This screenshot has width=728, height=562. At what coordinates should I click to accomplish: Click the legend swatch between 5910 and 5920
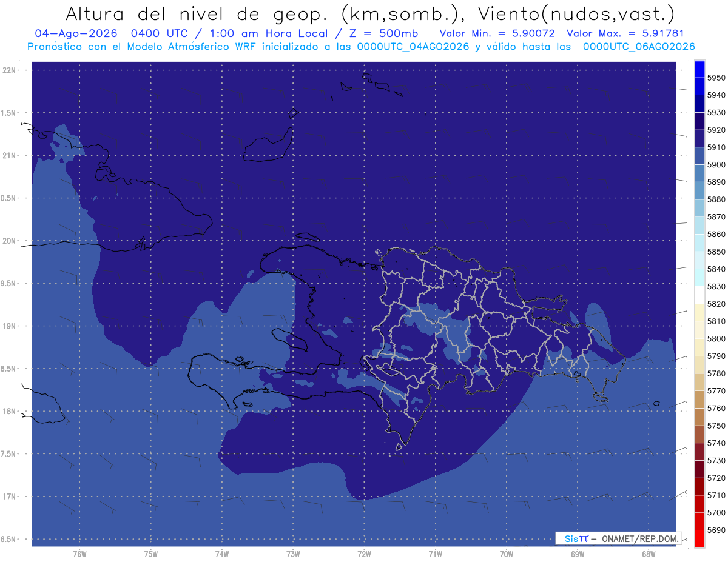[x=699, y=139]
